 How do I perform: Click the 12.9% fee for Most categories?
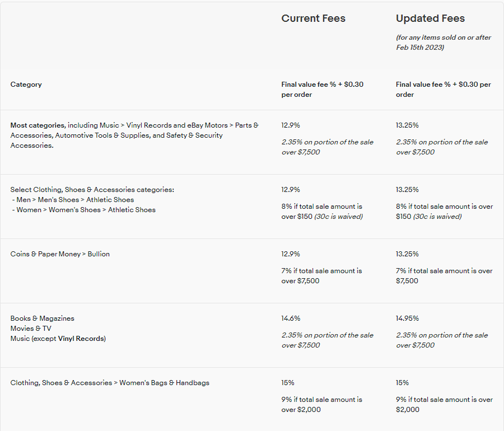pyautogui.click(x=290, y=125)
